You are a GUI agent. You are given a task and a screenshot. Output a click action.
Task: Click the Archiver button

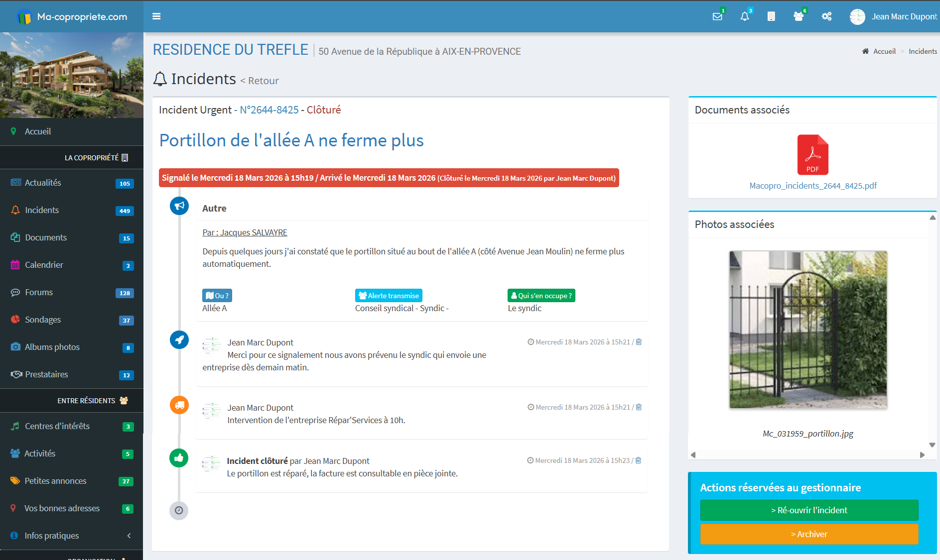pyautogui.click(x=809, y=534)
